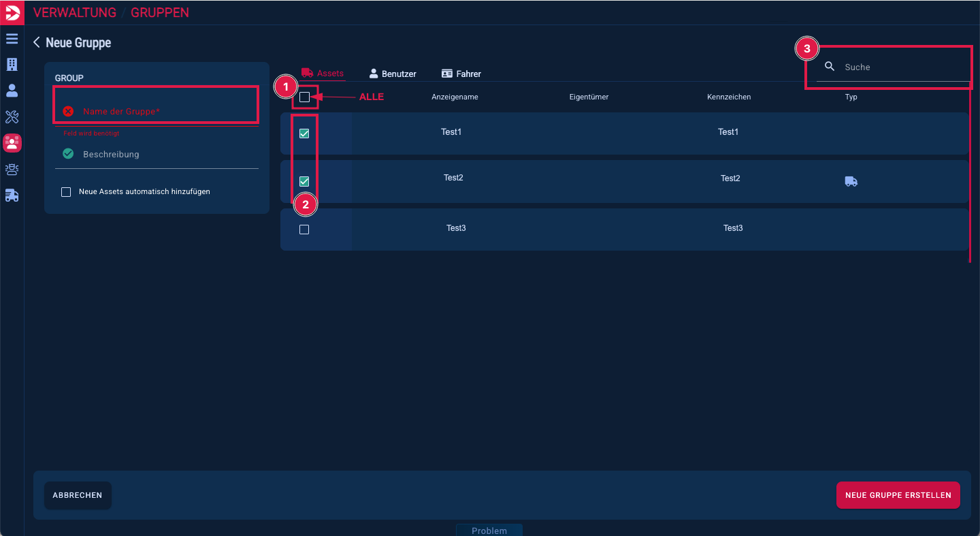Click the truck type icon in Test2 row

[x=851, y=181]
